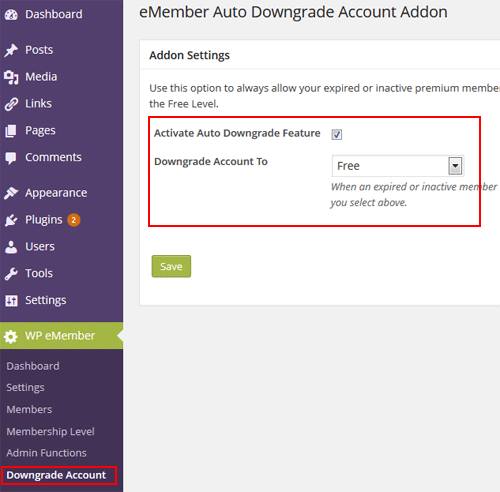This screenshot has width=500, height=492.
Task: Select the WP eMember menu
Action: tap(61, 336)
